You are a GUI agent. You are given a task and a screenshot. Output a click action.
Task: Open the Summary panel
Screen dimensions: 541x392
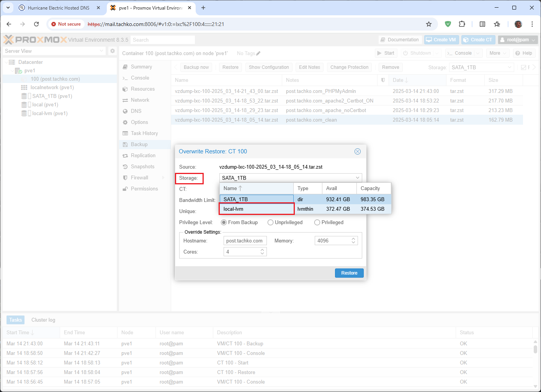click(x=141, y=67)
